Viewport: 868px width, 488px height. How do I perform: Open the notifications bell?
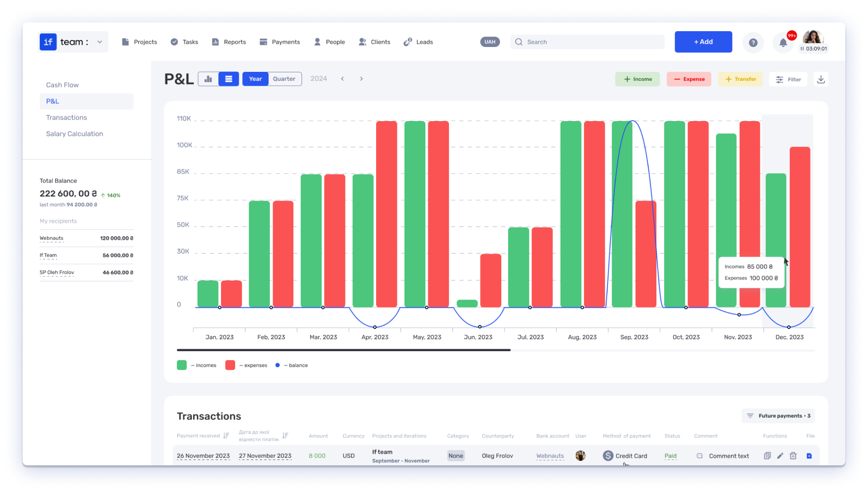point(783,42)
